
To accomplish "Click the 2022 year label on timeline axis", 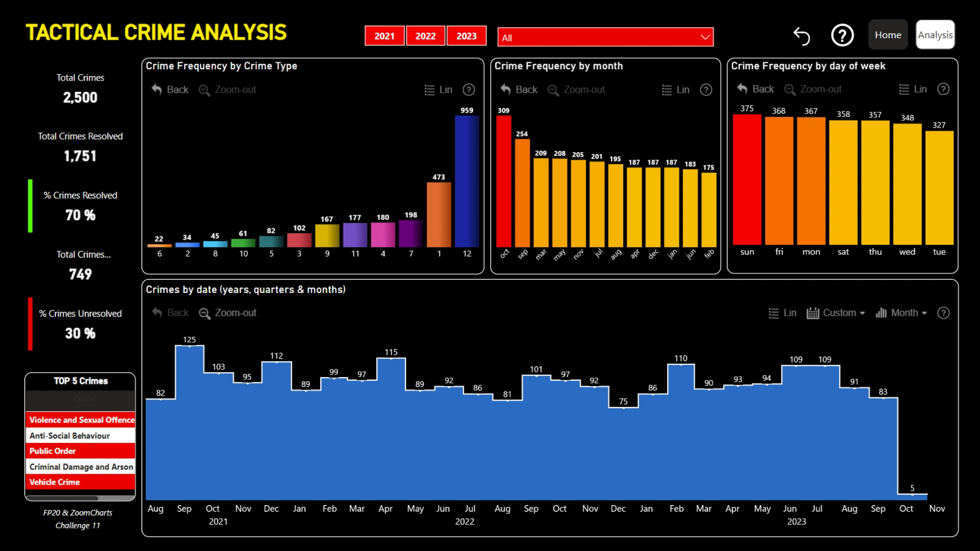I will pyautogui.click(x=464, y=521).
